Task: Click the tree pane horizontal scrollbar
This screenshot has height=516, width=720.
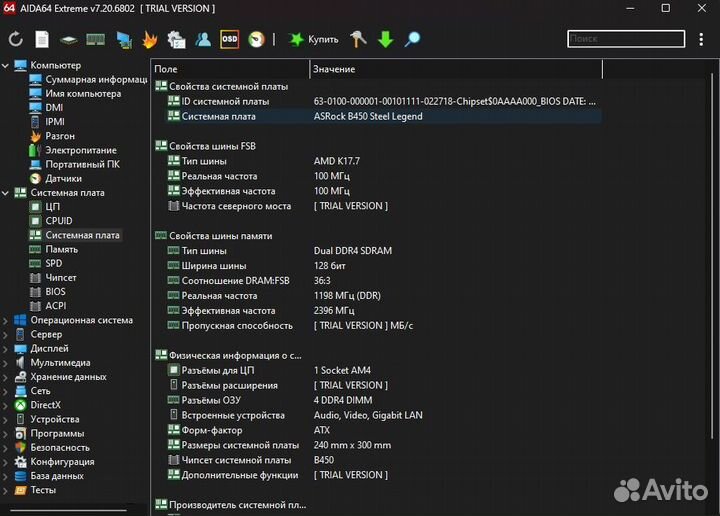Action: coord(68,510)
